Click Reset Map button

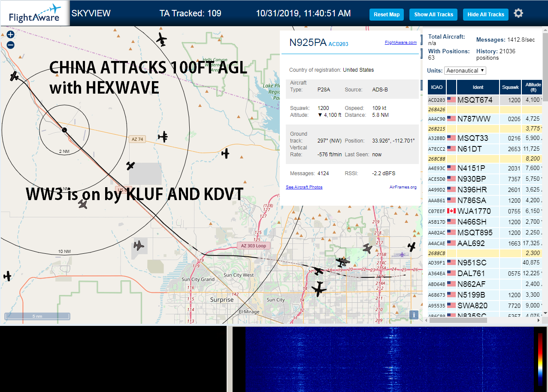(387, 14)
